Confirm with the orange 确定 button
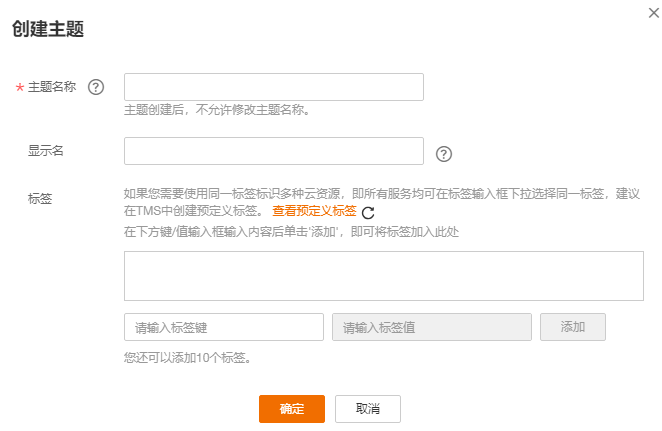This screenshot has height=431, width=662. coord(292,409)
